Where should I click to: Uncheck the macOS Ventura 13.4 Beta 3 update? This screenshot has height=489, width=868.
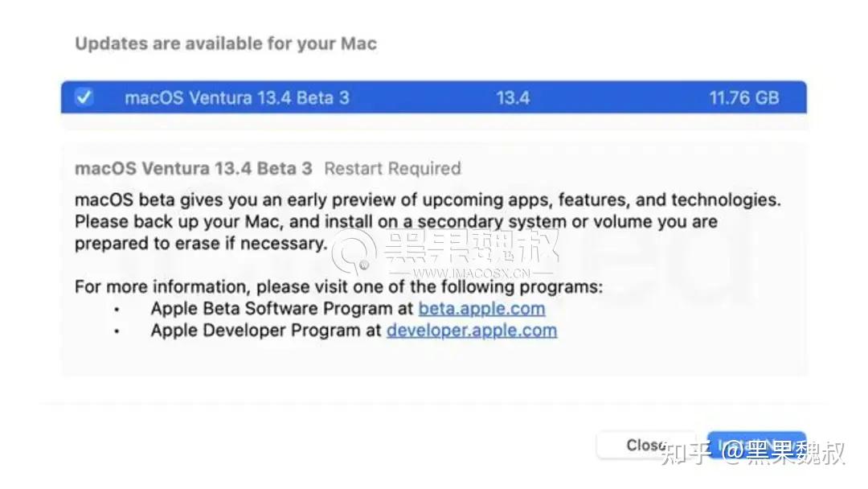tap(84, 97)
